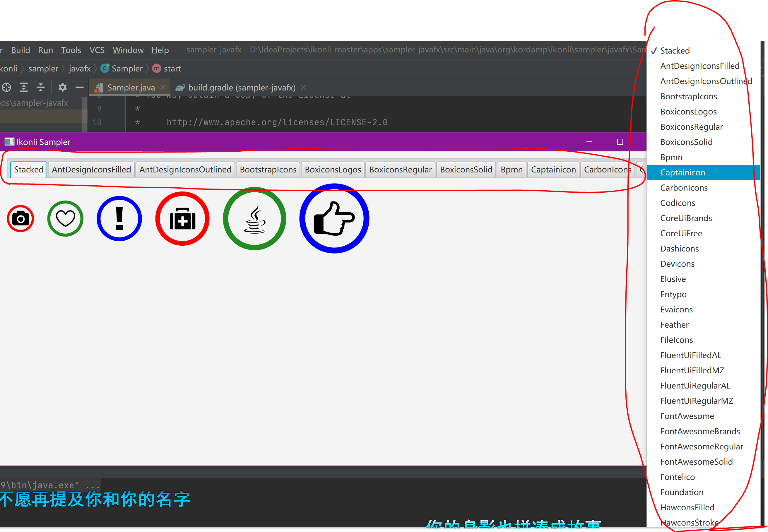This screenshot has width=768, height=532.
Task: Open the Build menu
Action: (x=20, y=50)
